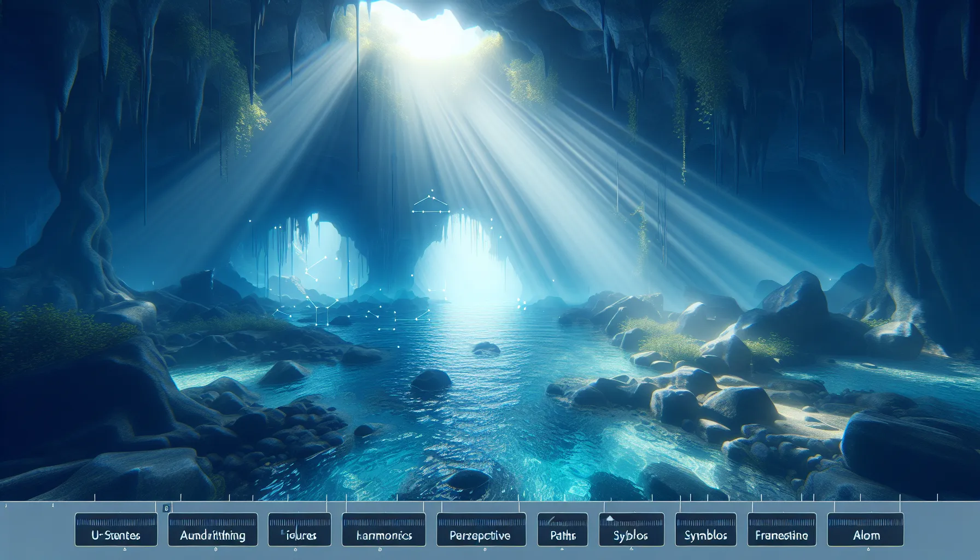Click the Paths tool button

tap(562, 529)
